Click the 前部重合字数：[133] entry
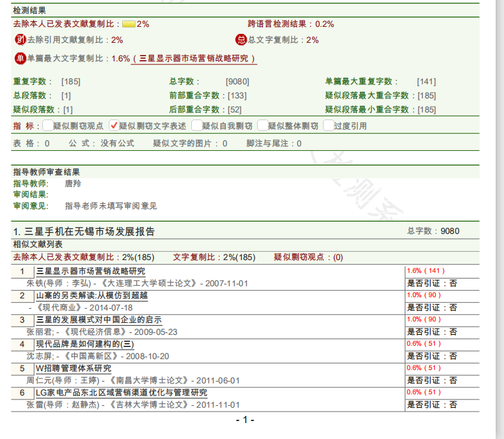 [208, 96]
